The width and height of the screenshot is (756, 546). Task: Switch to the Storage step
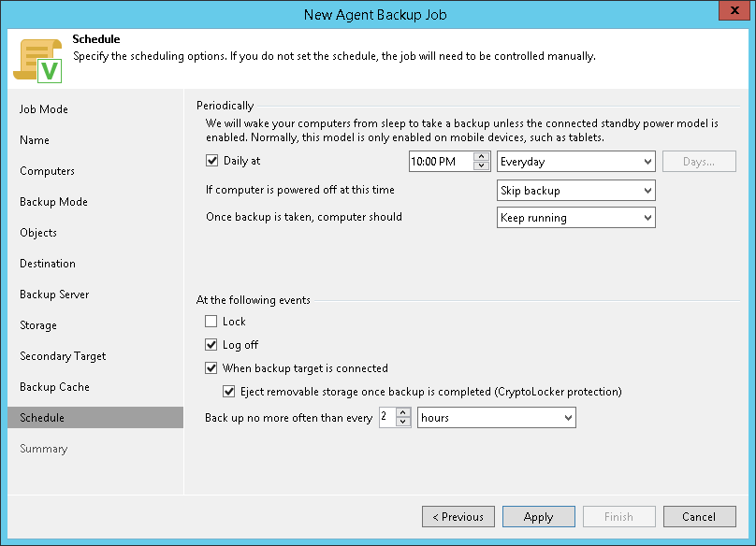[38, 325]
